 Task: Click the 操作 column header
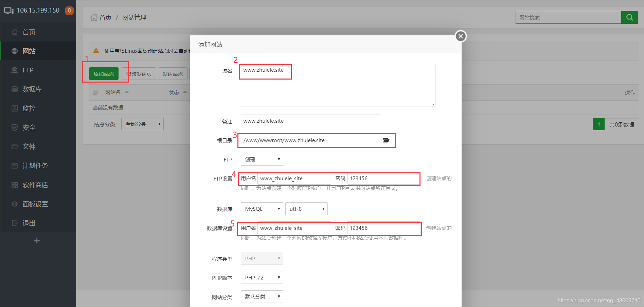pos(630,92)
